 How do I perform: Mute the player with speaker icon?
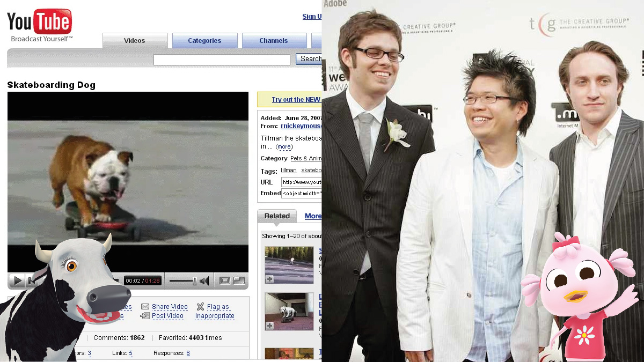click(x=204, y=280)
